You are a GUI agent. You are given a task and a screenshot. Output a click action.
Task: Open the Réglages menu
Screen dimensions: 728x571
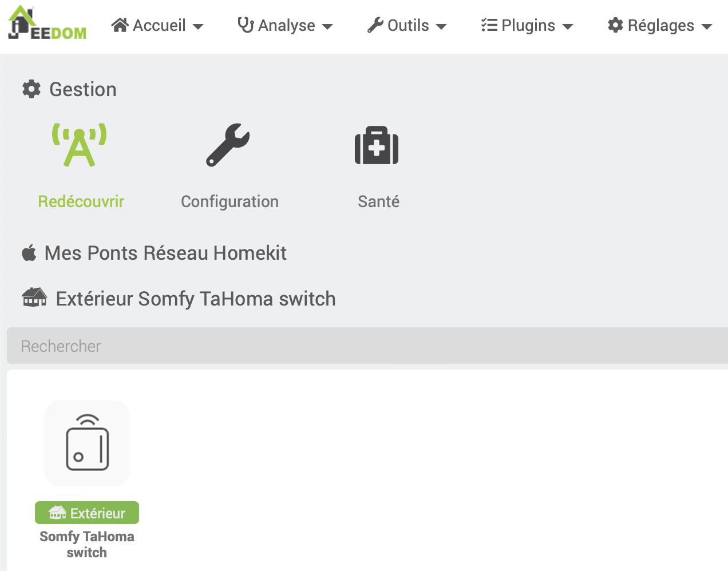659,26
